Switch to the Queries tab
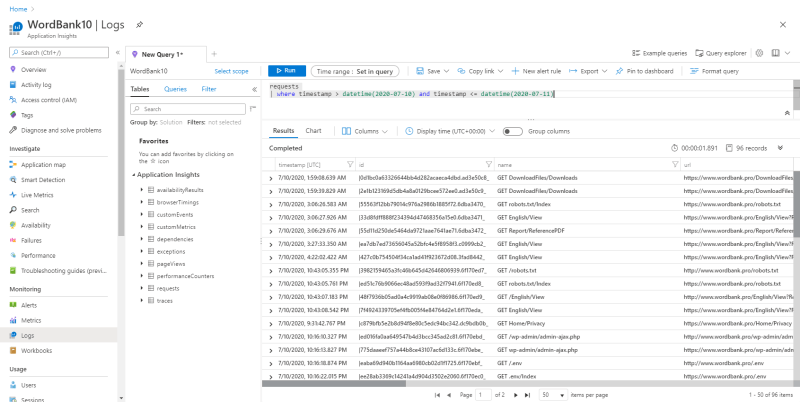This screenshot has width=800, height=402. (176, 89)
